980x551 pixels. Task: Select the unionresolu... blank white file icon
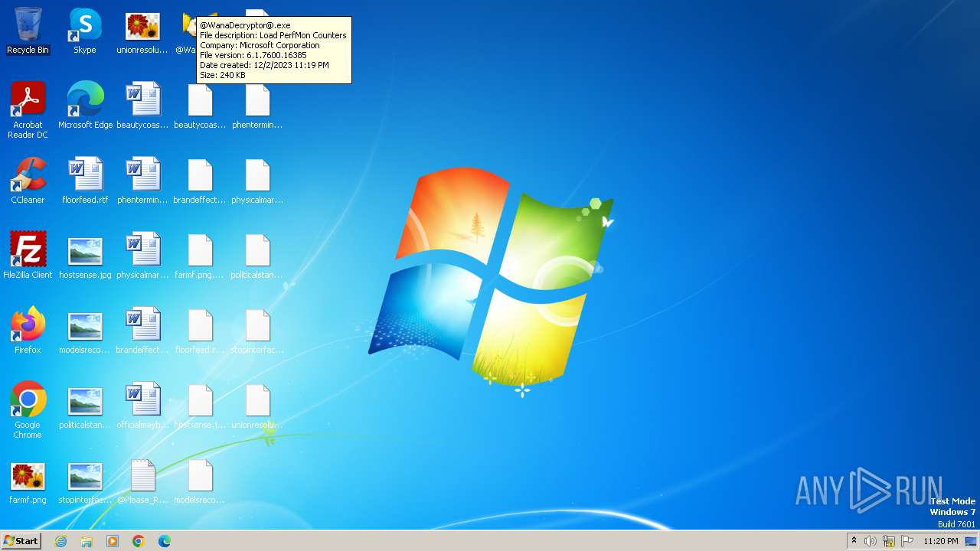tap(257, 405)
